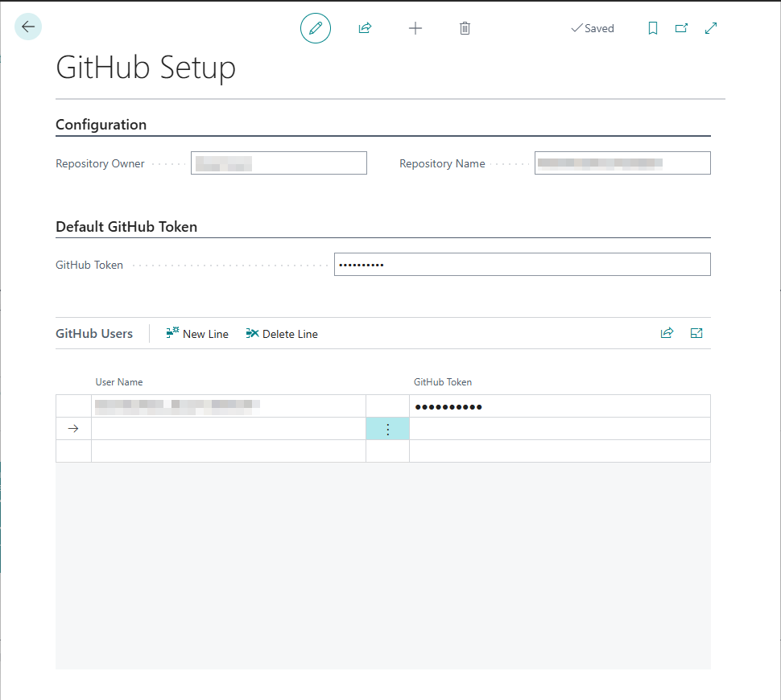Screen dimensions: 781x700
Task: Delete record using trash icon
Action: point(465,28)
